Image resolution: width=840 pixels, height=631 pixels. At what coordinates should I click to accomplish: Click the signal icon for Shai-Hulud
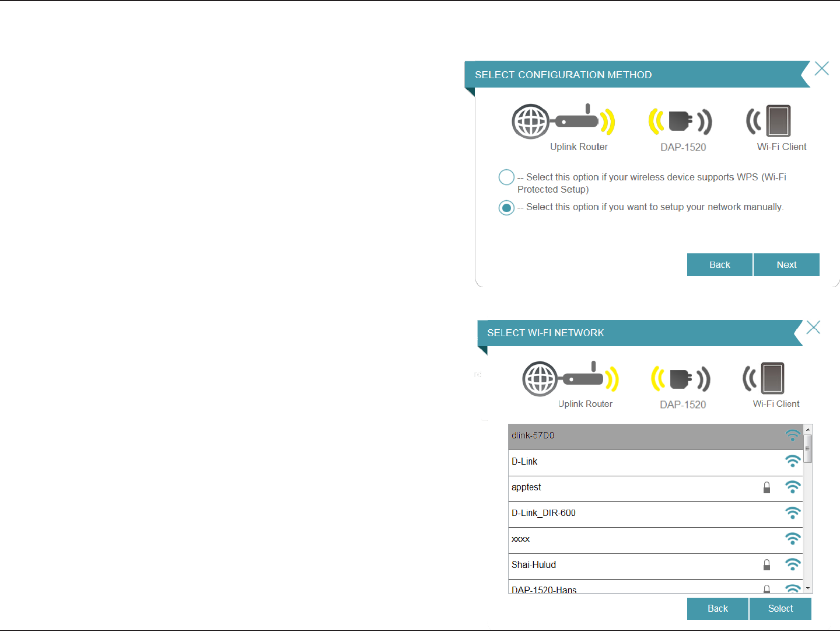point(793,564)
